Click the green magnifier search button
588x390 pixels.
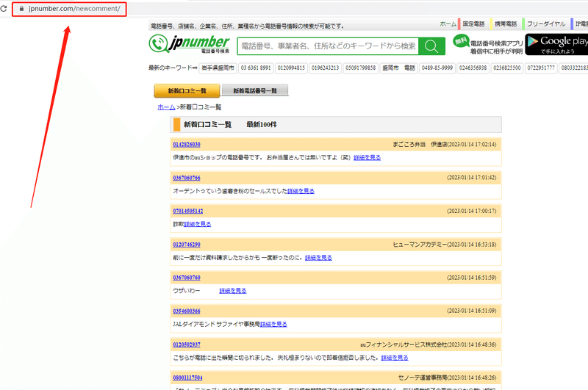(431, 46)
